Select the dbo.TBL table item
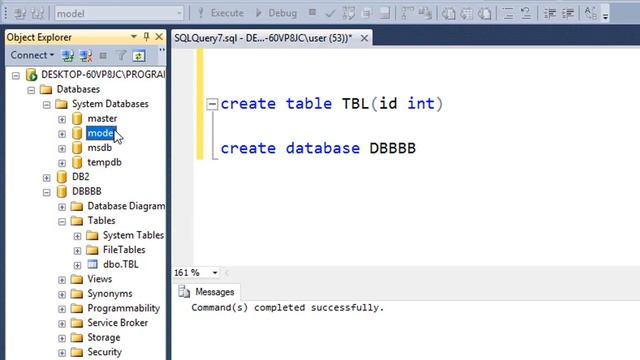 (x=120, y=264)
